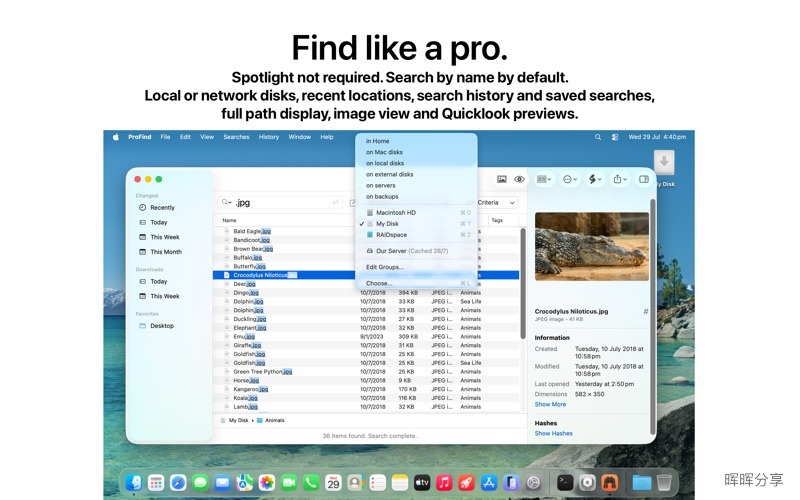Open the Trash in the Dock

click(664, 482)
